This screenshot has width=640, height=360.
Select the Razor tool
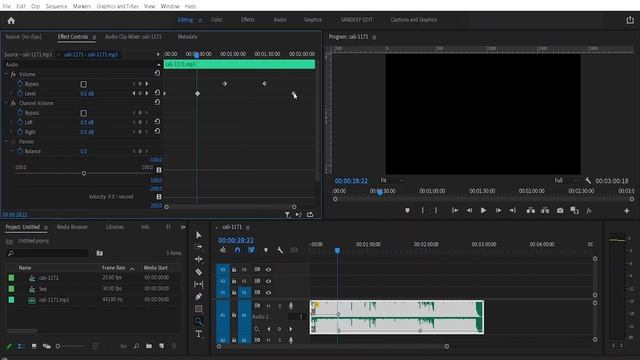point(198,271)
